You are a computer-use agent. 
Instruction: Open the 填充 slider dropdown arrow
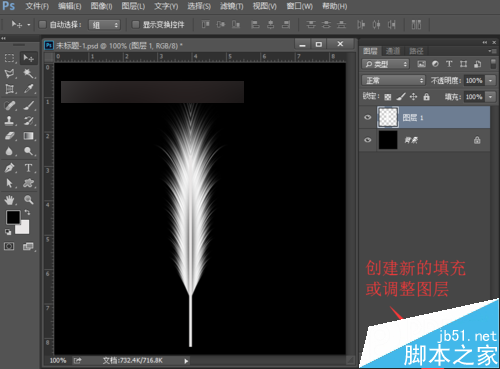tap(490, 97)
